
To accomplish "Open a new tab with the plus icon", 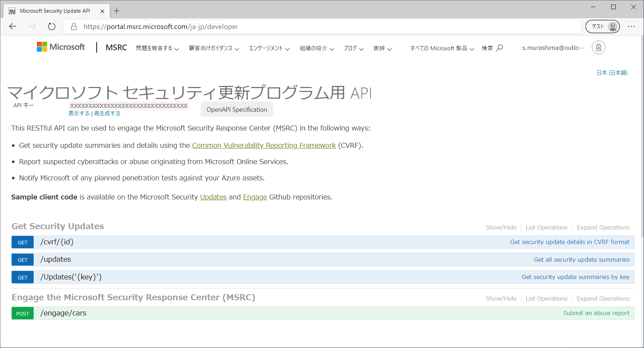I will (116, 11).
